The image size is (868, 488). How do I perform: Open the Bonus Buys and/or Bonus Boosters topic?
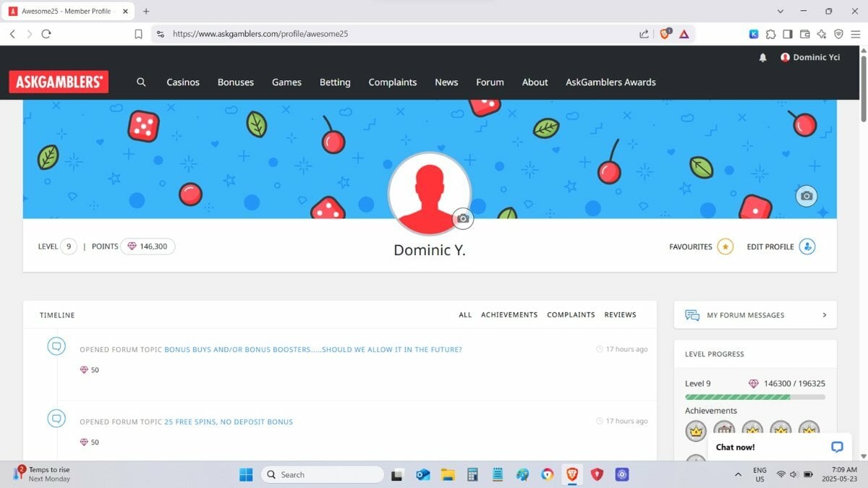[x=313, y=350]
